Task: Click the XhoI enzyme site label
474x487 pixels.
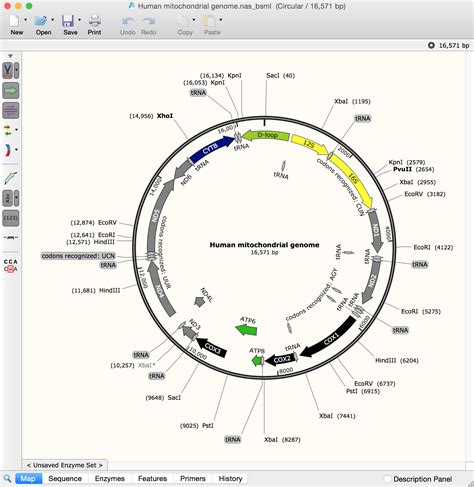Action: click(x=165, y=116)
